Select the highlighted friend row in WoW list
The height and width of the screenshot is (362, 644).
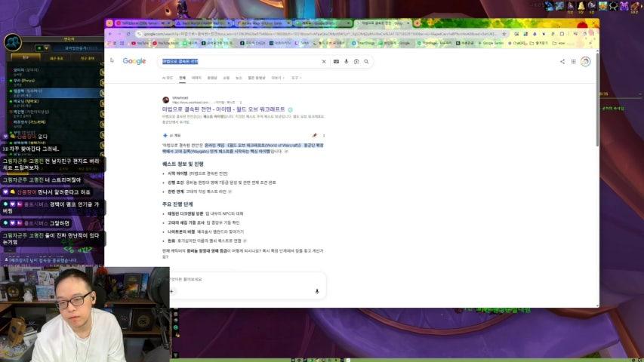[53, 93]
